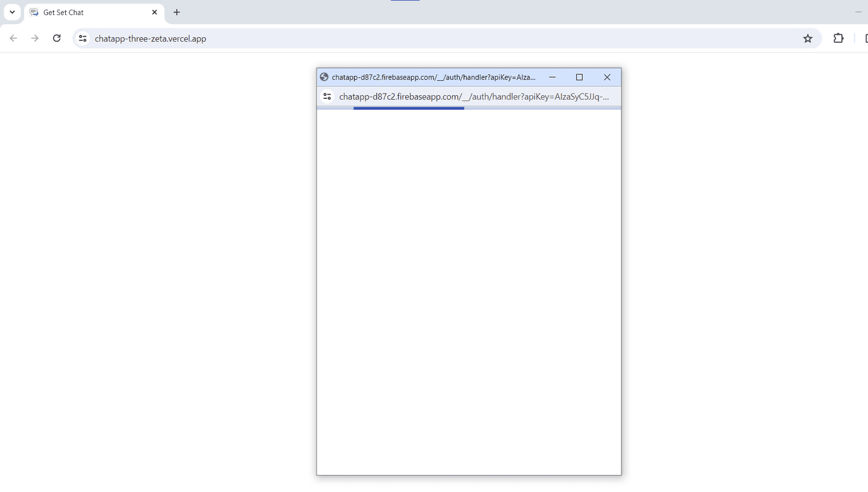Open a new tab with plus button
Screen dimensions: 868x492
(177, 12)
